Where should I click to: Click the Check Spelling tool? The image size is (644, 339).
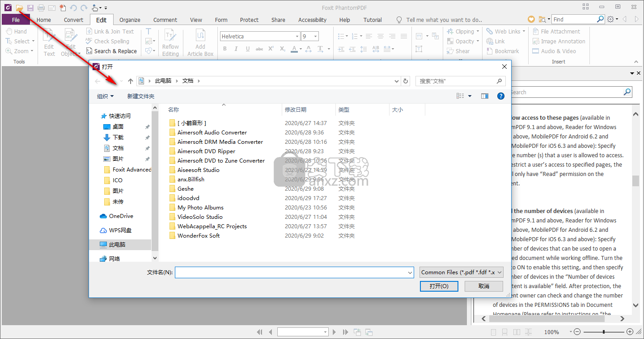107,41
